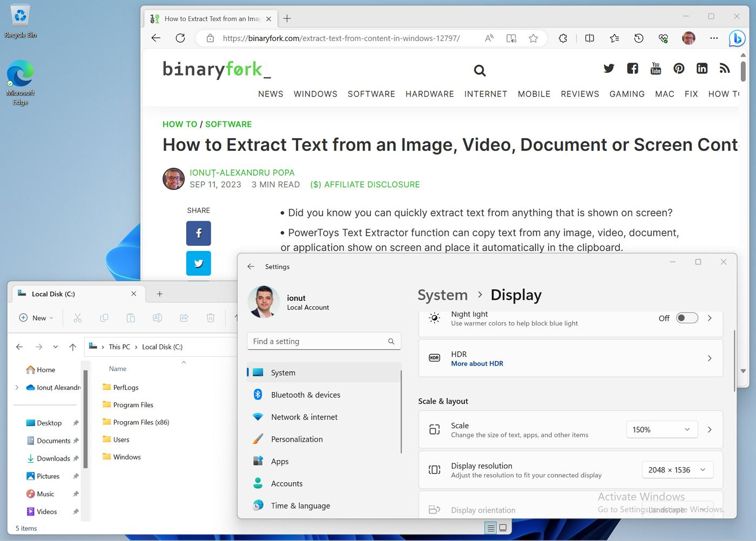Select the Cut icon in File Explorer toolbar
Image resolution: width=756 pixels, height=541 pixels.
click(77, 317)
